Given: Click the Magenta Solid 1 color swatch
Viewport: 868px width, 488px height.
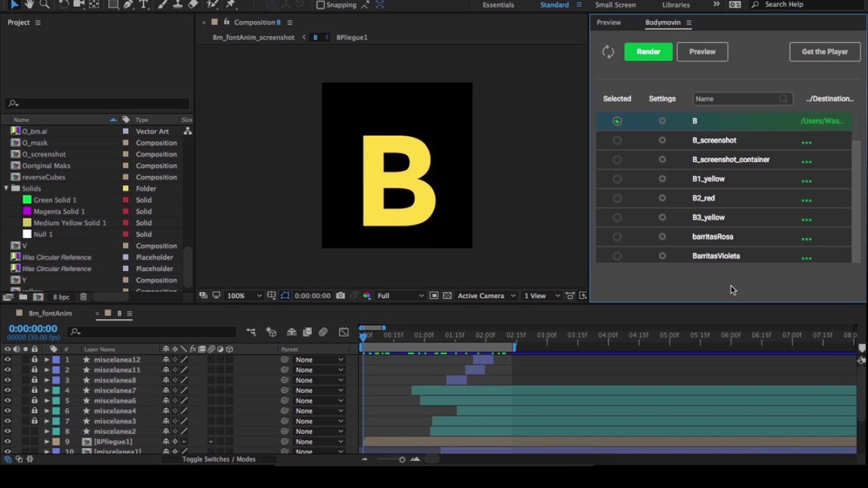Looking at the screenshot, I should pos(27,211).
